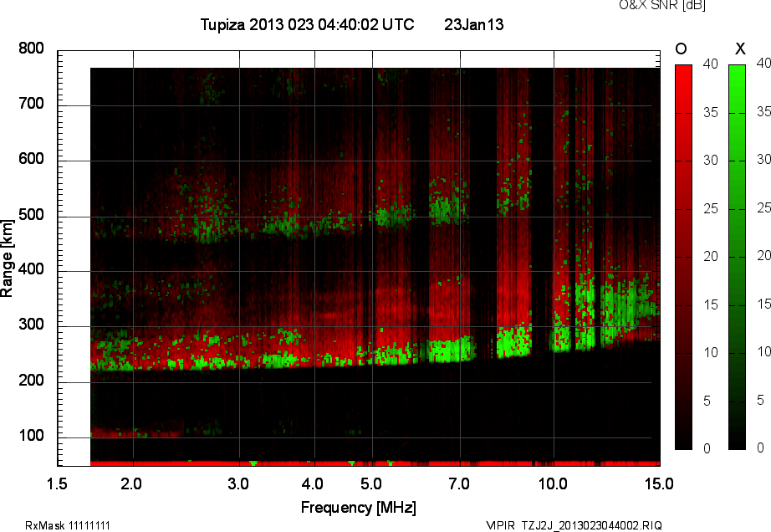Click the 700 range tick label
Viewport: 771px width, 532px height.
31,104
